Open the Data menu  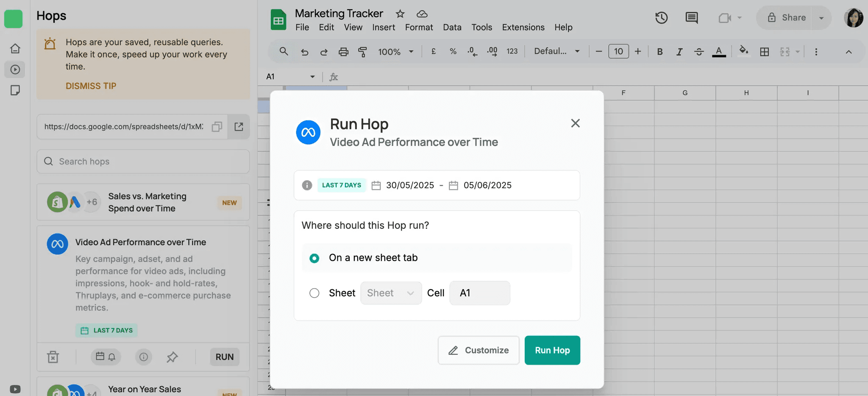click(452, 28)
